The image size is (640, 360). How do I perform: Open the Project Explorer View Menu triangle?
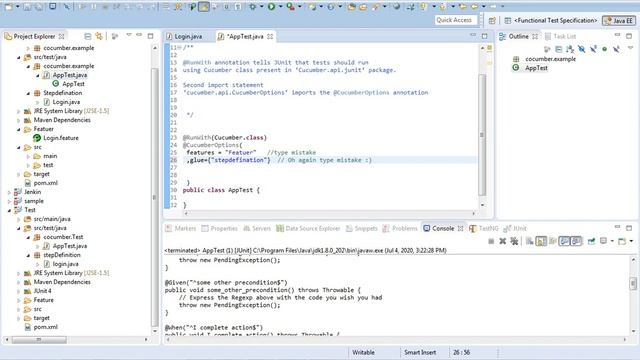(x=129, y=35)
